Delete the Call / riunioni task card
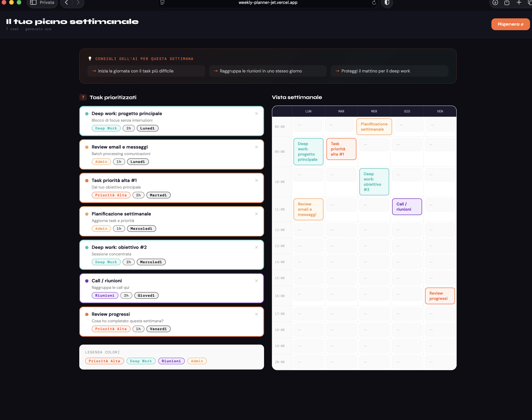 (x=256, y=281)
